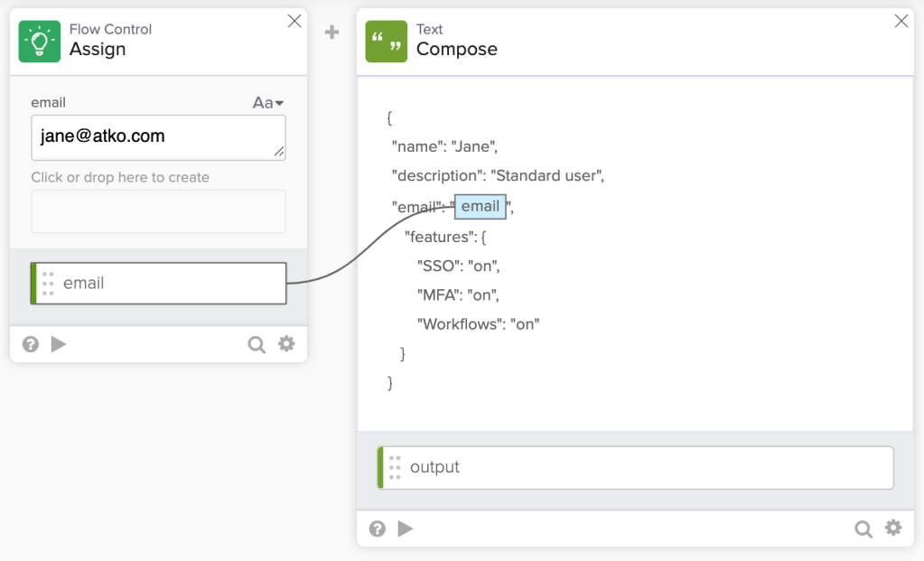The height and width of the screenshot is (561, 924).
Task: Click the email token inside the JSON text
Action: [480, 206]
